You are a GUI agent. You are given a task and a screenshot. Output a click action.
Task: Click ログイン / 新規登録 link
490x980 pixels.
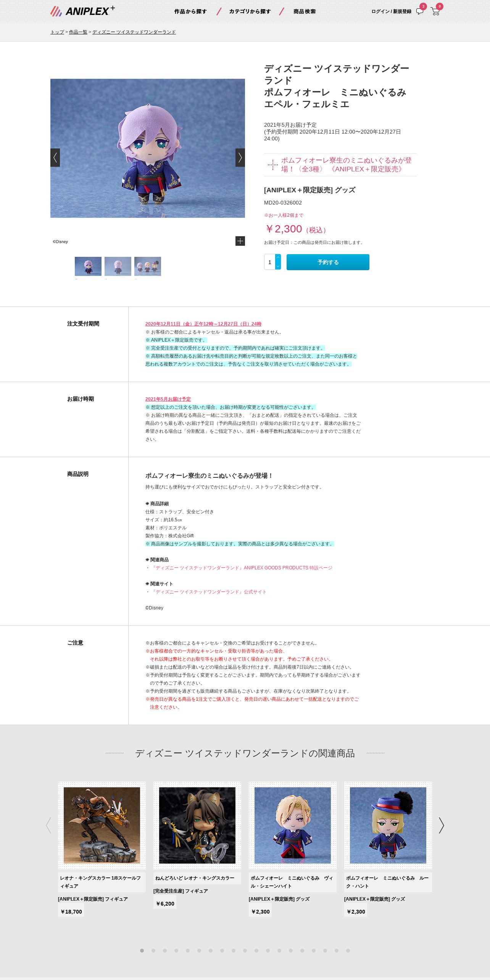click(x=391, y=11)
